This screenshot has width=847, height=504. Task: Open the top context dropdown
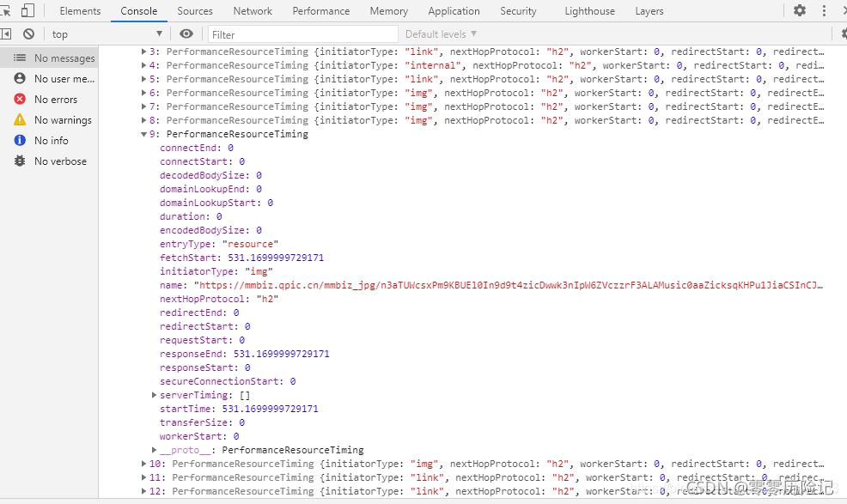point(107,34)
